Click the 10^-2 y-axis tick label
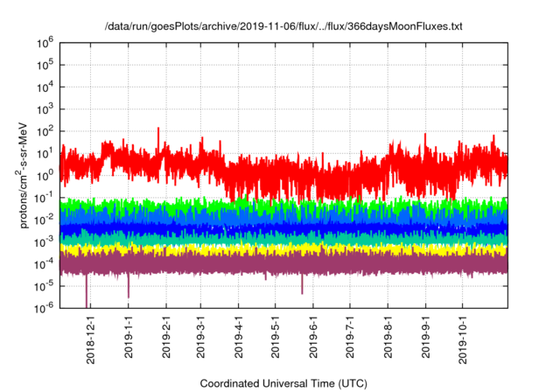This screenshot has height=392, width=560. 44,220
